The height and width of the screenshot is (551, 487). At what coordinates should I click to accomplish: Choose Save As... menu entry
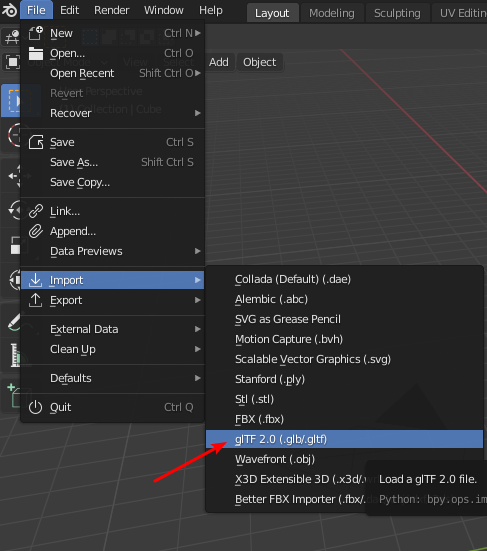[112, 162]
